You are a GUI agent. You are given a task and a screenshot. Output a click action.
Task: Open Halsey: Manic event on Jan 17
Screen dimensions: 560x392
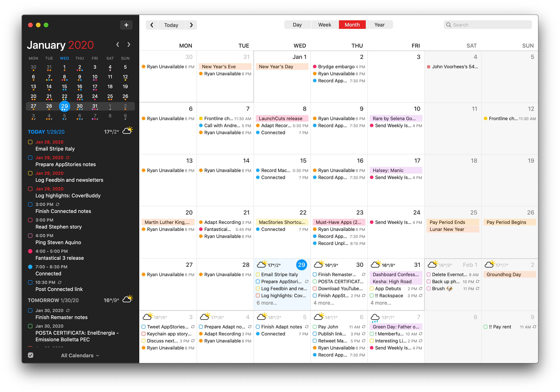(x=396, y=170)
